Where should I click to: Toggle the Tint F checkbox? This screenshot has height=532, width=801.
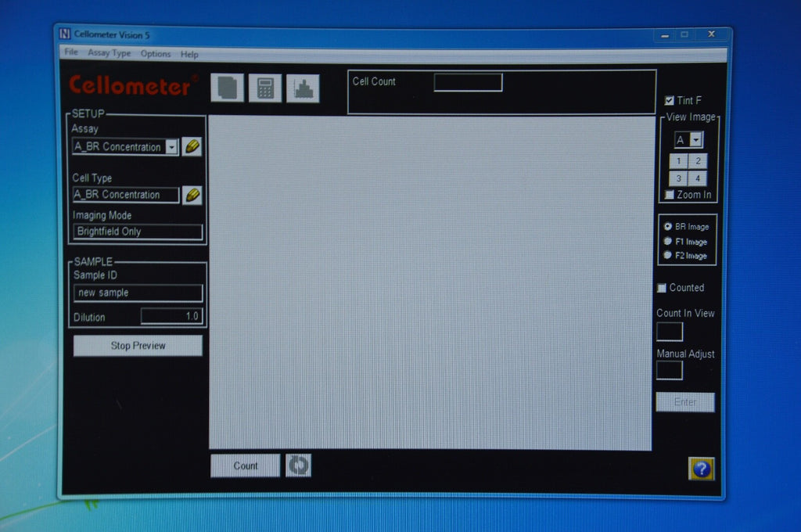(x=670, y=100)
